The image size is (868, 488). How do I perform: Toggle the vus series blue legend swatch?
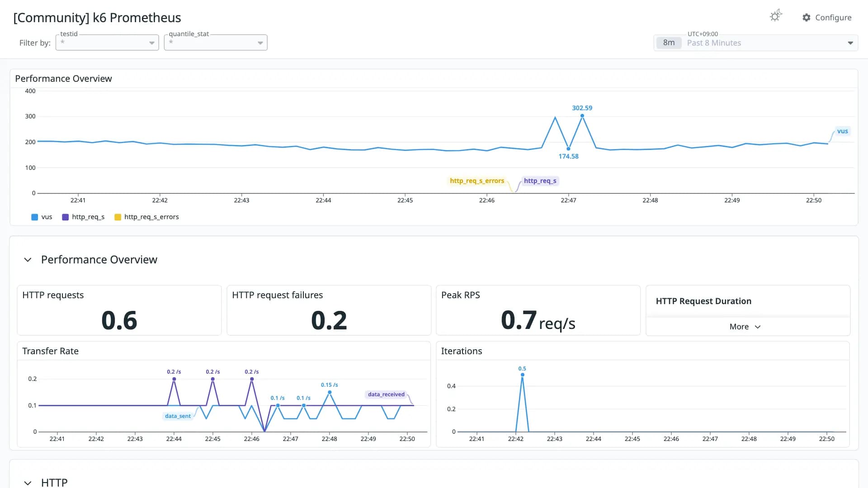(x=34, y=217)
